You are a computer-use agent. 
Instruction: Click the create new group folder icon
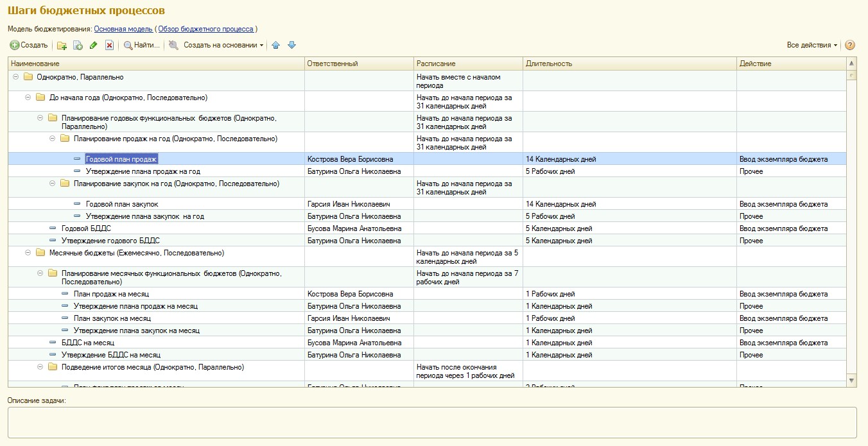62,46
